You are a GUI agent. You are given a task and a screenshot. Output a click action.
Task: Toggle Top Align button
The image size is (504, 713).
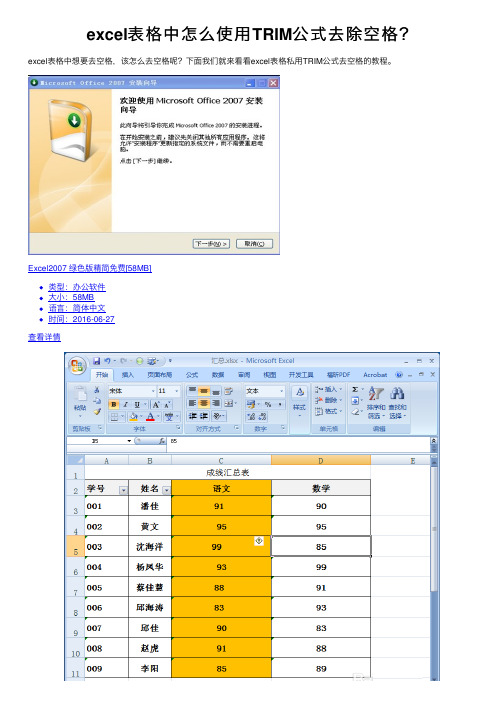click(192, 391)
